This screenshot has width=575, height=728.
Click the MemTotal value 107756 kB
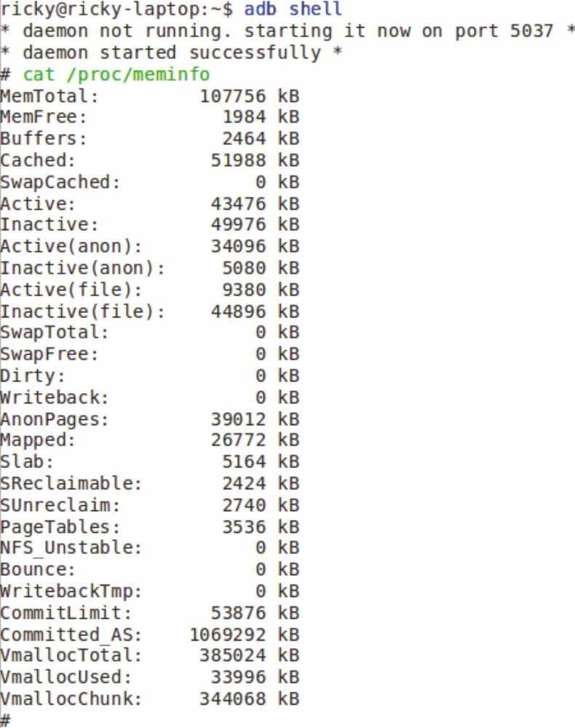249,96
